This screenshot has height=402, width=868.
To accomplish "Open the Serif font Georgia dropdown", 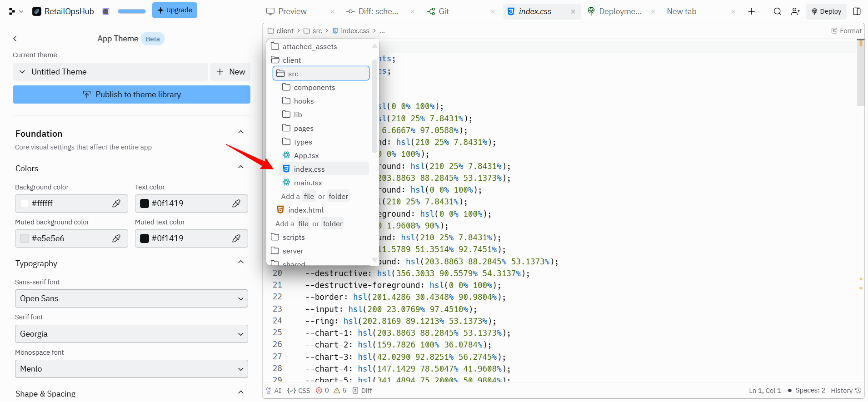I will tap(131, 334).
